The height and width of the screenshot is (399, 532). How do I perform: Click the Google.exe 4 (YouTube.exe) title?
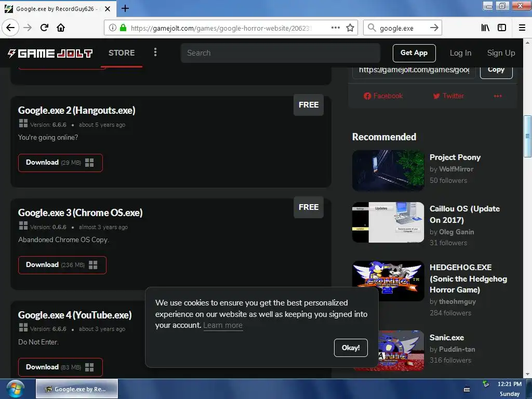pyautogui.click(x=75, y=315)
